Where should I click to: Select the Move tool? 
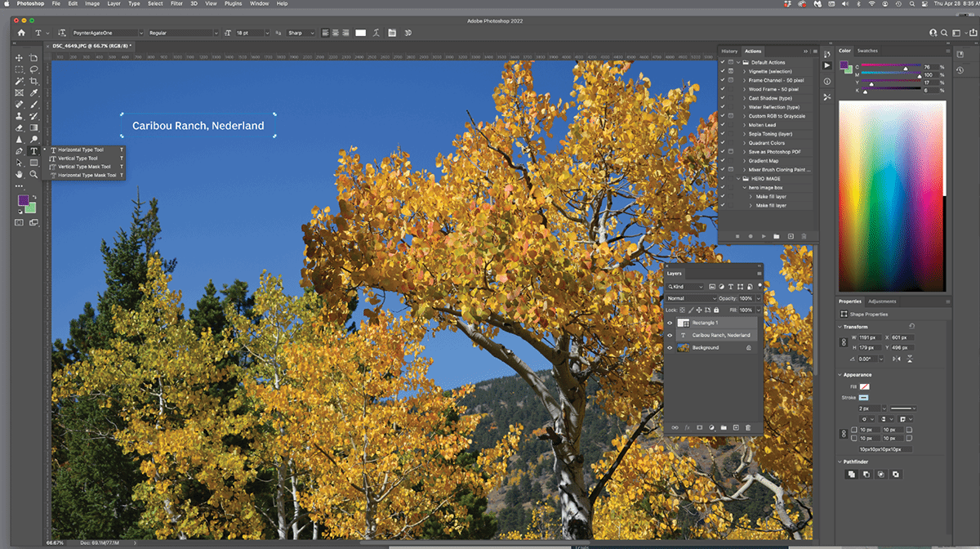19,58
